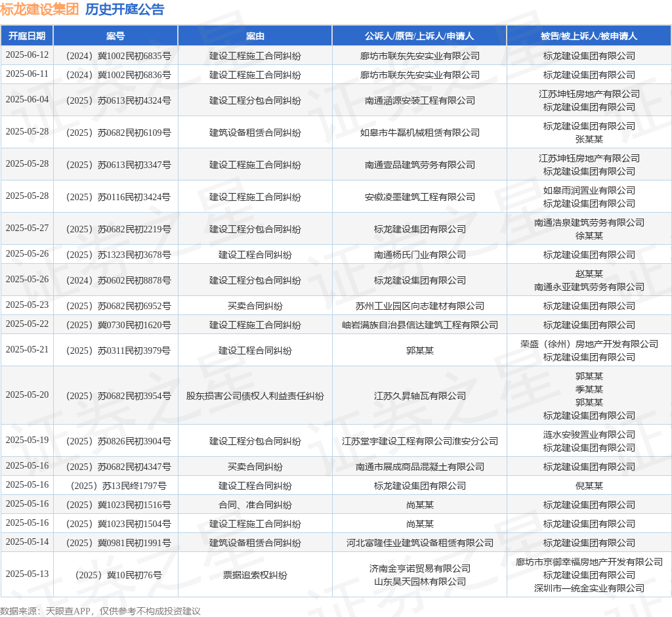Screen dimensions: 672x617
Task: Click defendant 南通永亚建筑劳务有限公司
Action: click(x=589, y=287)
